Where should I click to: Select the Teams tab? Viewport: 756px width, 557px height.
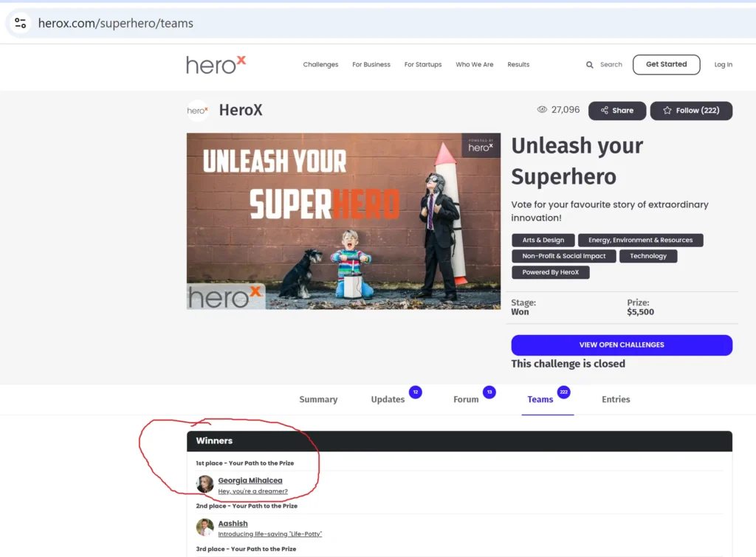[540, 399]
